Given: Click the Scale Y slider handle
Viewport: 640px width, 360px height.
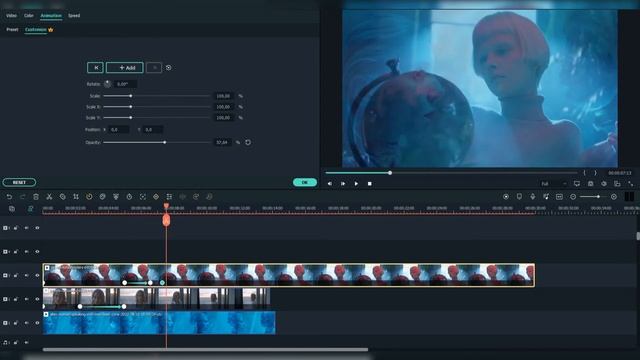Looking at the screenshot, I should coord(131,118).
